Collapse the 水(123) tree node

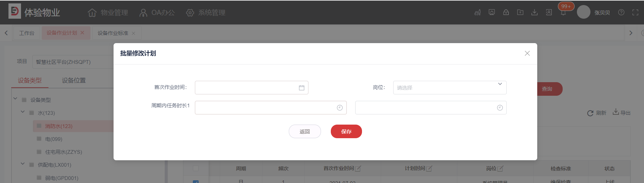click(x=23, y=112)
